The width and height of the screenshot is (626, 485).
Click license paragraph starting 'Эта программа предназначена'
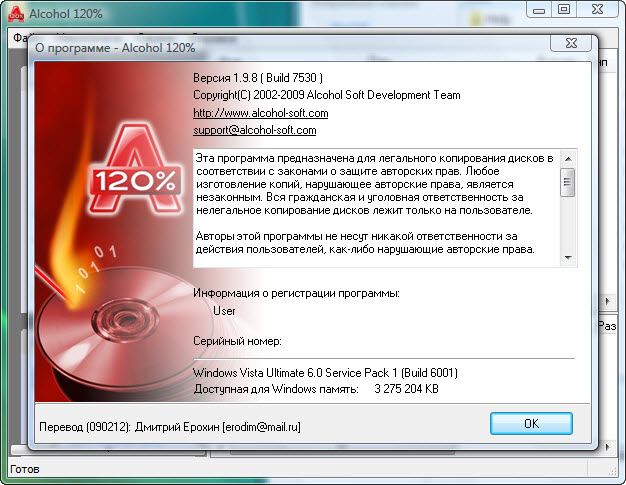374,184
